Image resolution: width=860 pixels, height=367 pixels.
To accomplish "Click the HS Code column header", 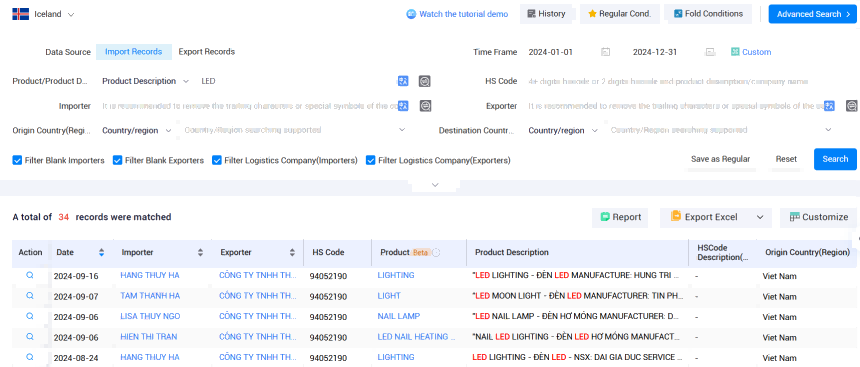I will 329,252.
